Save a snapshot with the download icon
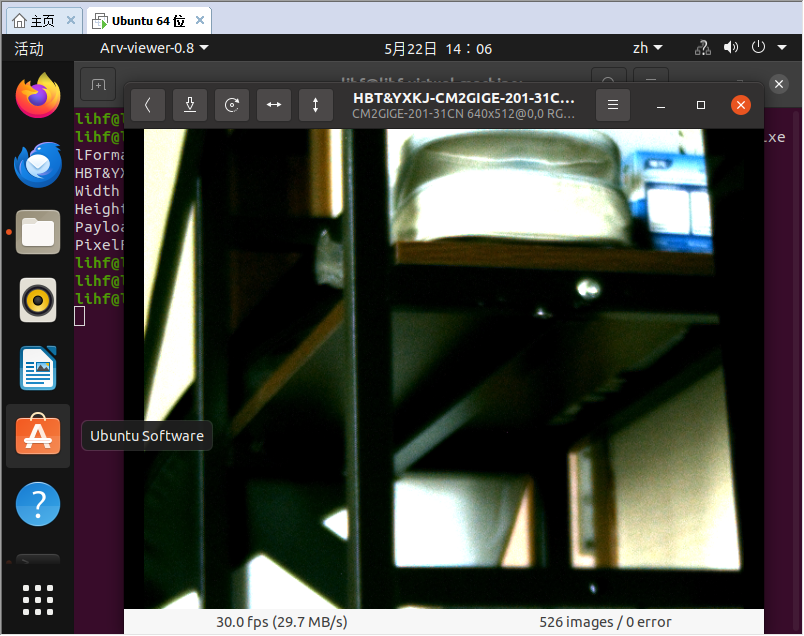Viewport: 804px width, 636px height. pyautogui.click(x=190, y=105)
